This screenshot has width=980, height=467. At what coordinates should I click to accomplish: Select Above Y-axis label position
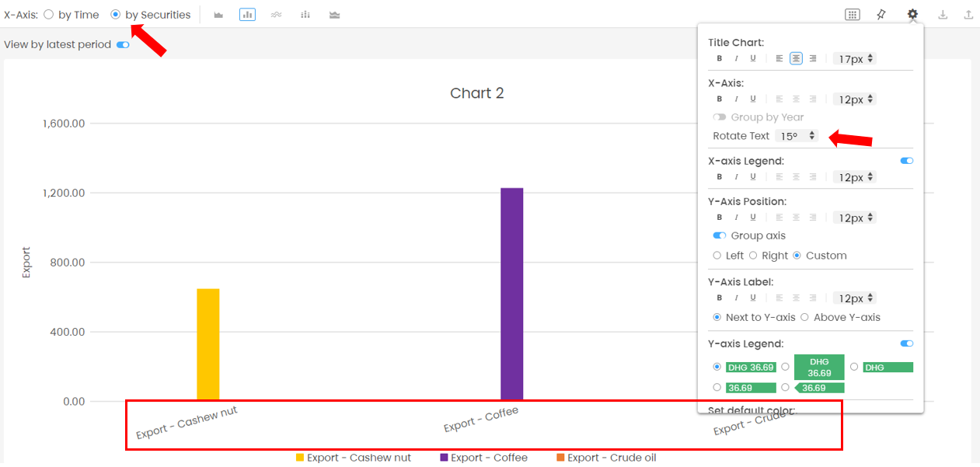[x=804, y=317]
